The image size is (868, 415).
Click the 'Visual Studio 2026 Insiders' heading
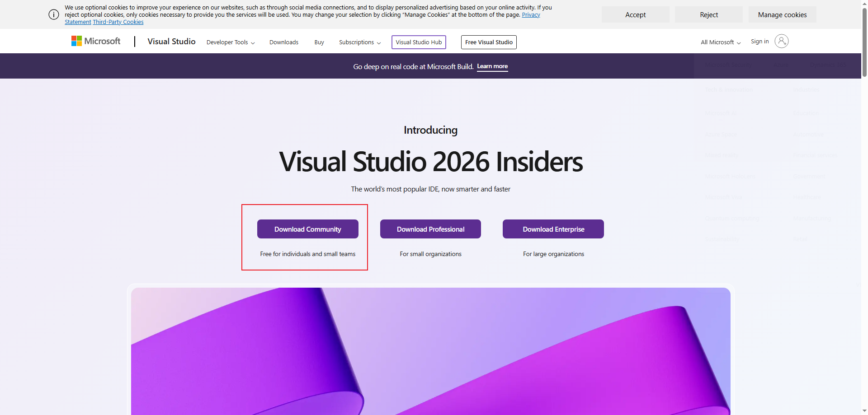coord(431,162)
